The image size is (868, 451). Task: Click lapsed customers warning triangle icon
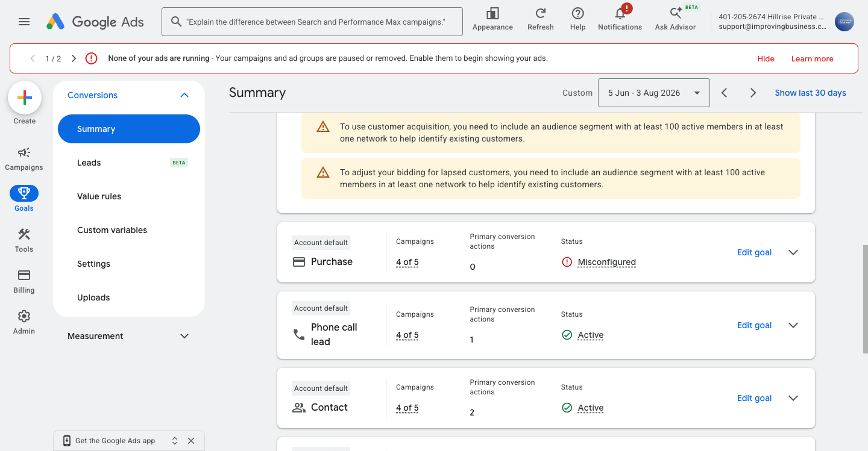323,173
